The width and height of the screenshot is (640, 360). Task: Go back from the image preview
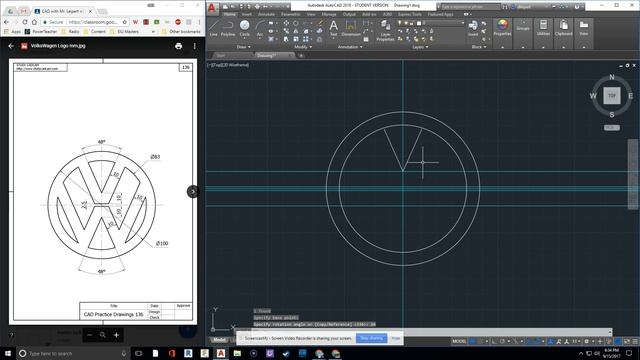click(x=11, y=46)
